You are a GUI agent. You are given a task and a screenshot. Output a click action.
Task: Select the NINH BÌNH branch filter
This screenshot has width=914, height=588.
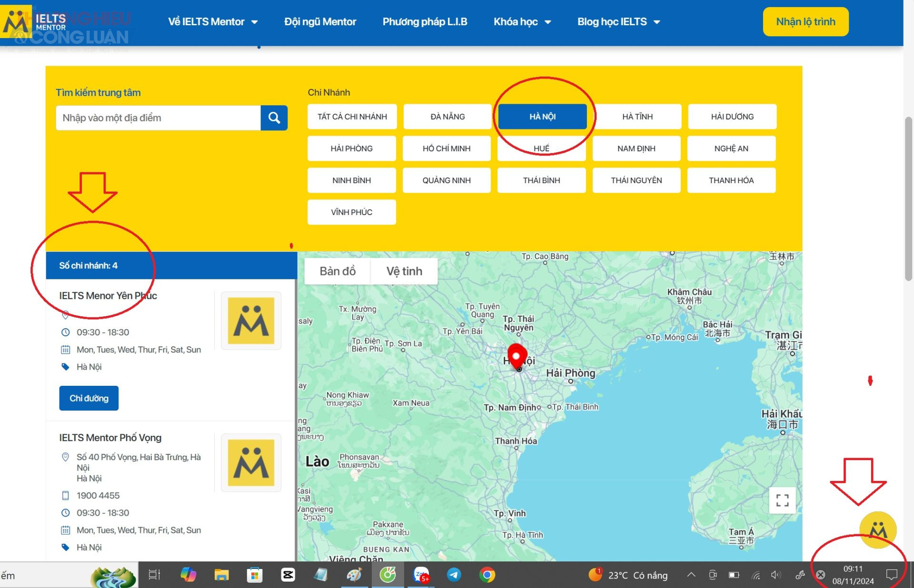tap(352, 180)
